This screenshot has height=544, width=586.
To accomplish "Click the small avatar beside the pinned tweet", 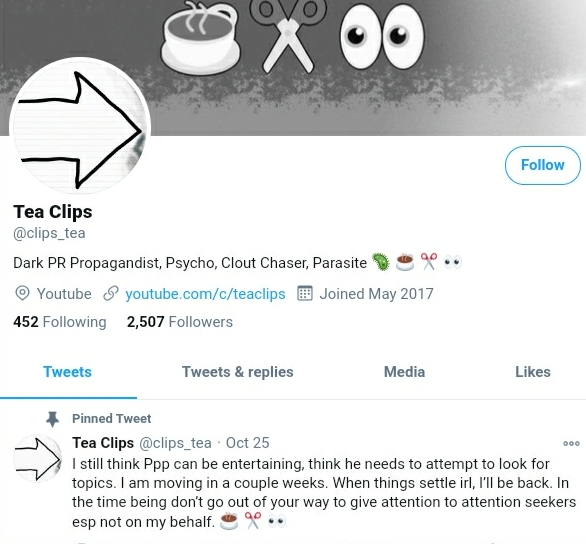I will (x=37, y=458).
